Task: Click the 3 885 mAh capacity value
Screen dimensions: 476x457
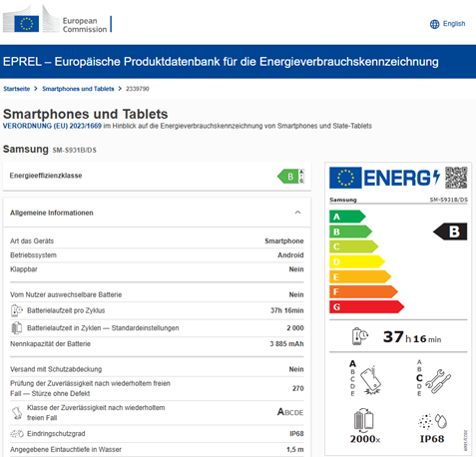Action: pyautogui.click(x=286, y=344)
